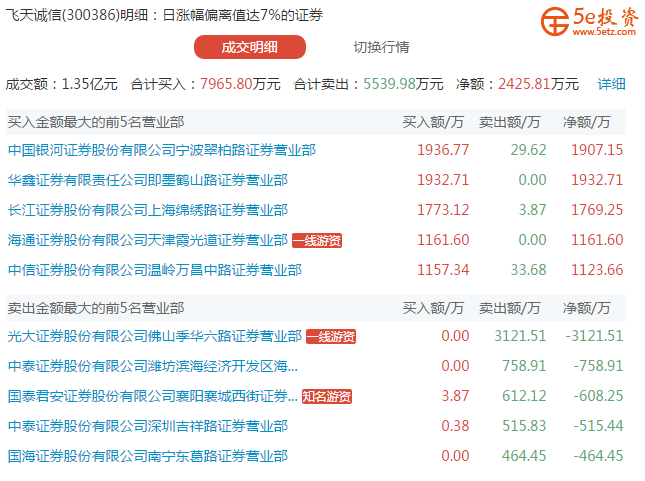The width and height of the screenshot is (645, 481).
Task: Click page title 飞天诚信(300386)明细
Action: tap(77, 15)
